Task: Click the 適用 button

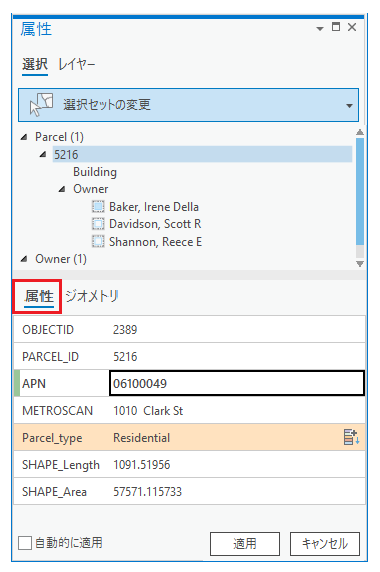Action: (245, 544)
